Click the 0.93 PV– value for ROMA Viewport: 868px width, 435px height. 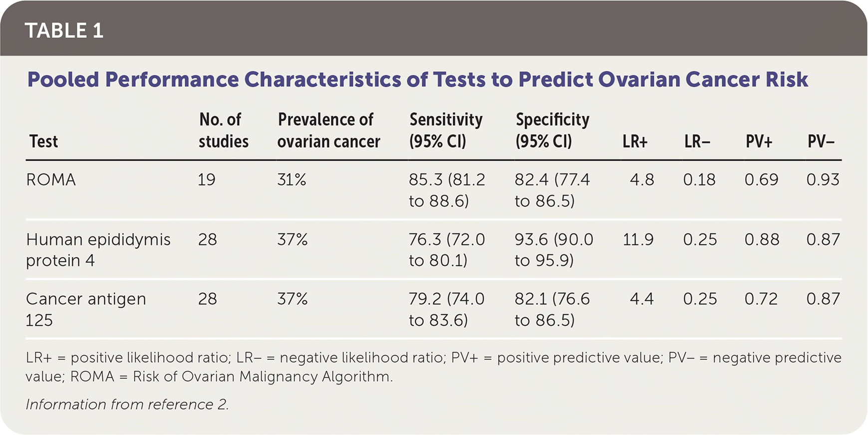(823, 180)
